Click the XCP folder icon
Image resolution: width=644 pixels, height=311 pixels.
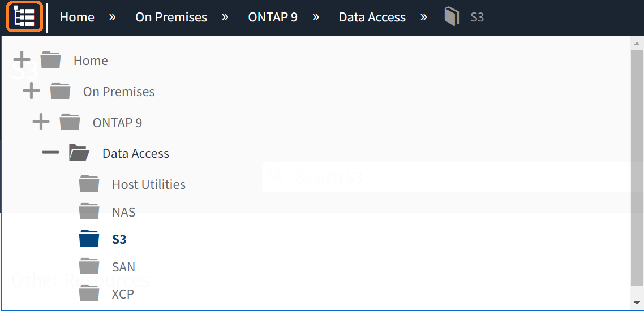click(x=89, y=294)
